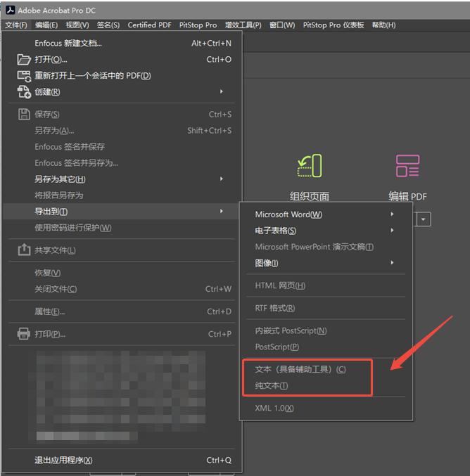This screenshot has height=476, width=470.
Task: Choose 保存(S) menu entry
Action: (122, 115)
